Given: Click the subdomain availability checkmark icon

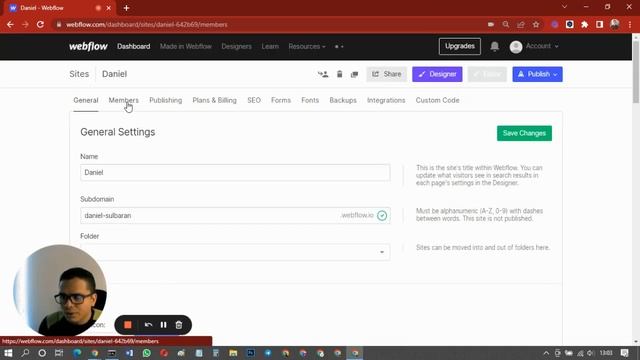Looking at the screenshot, I should [382, 216].
